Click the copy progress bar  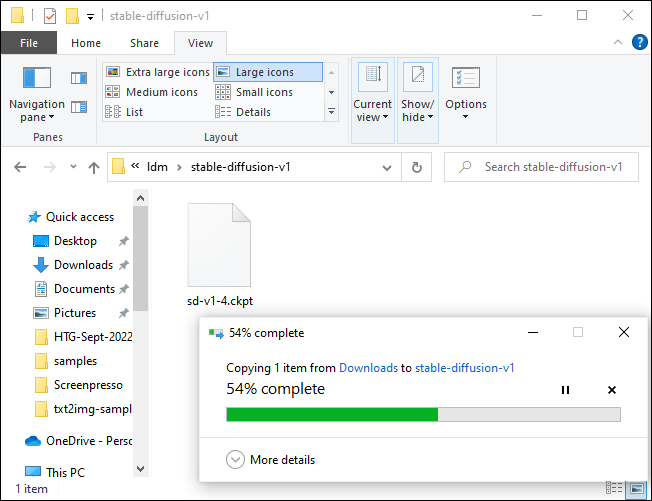[423, 414]
